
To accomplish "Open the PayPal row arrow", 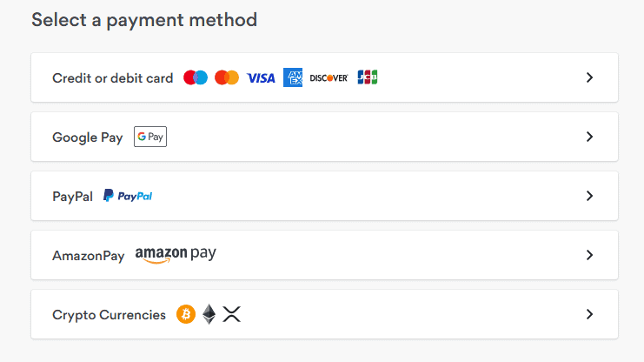I will [589, 196].
